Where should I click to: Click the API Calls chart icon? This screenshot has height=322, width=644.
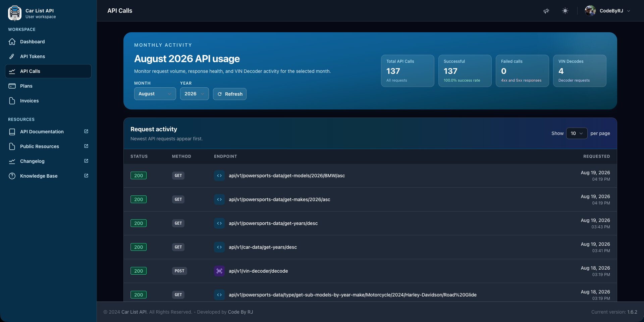pyautogui.click(x=12, y=71)
